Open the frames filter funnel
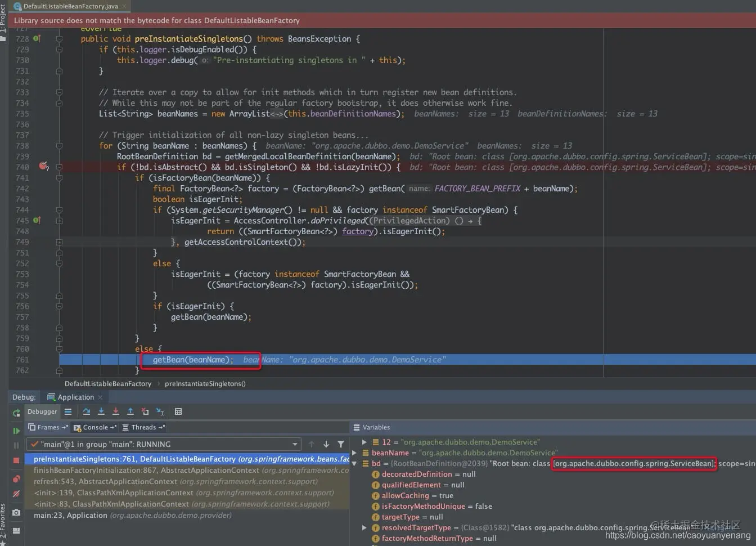 click(341, 444)
